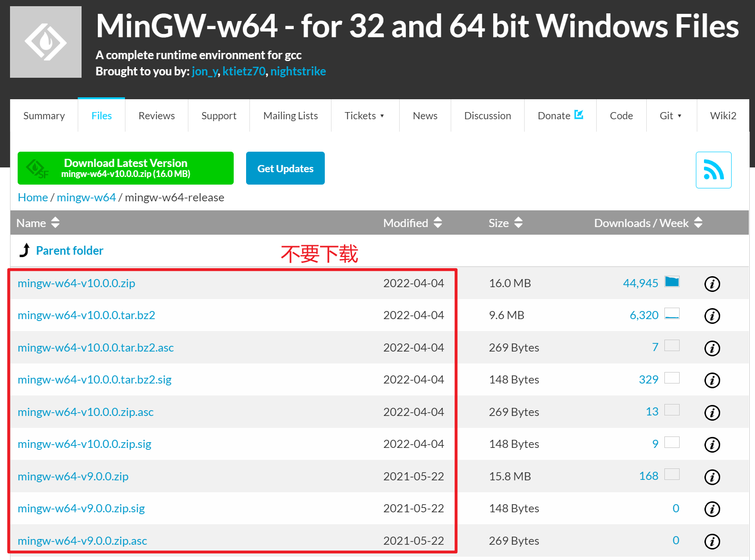Open the Parent folder link

(70, 250)
